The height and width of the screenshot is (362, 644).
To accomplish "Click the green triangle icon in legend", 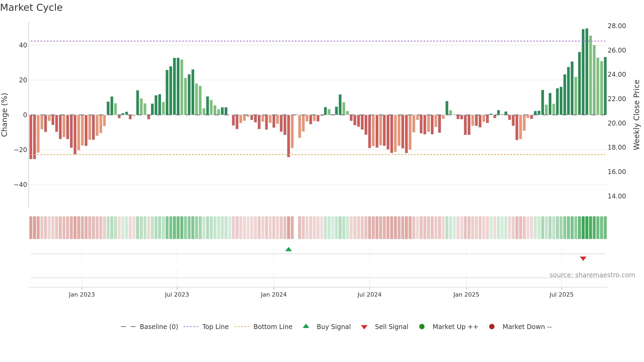I will 306,326.
